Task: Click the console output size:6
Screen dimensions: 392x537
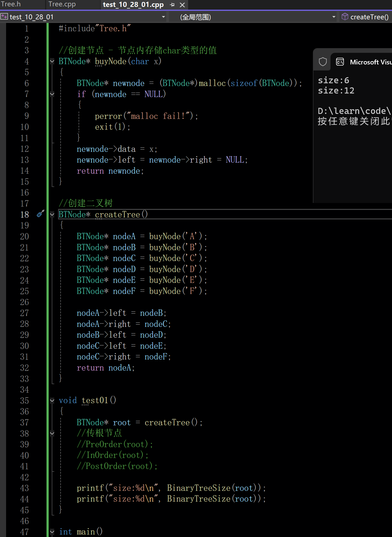Action: (x=333, y=80)
